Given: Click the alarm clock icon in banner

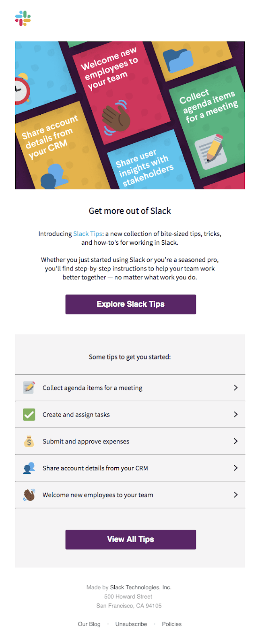Looking at the screenshot, I should 21,89.
